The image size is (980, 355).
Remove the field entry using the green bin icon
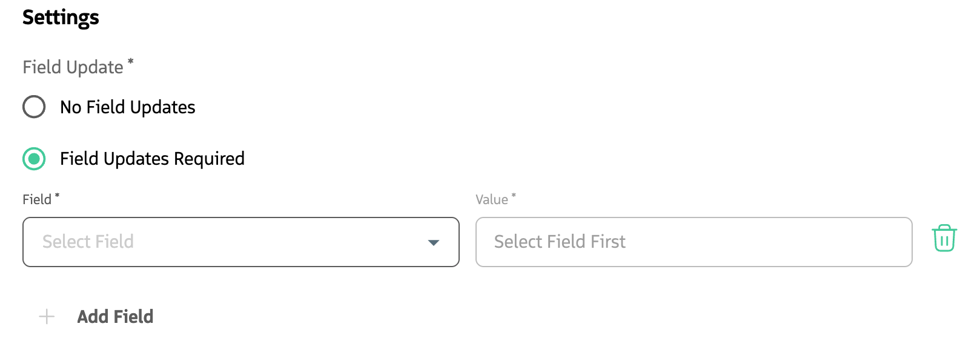coord(945,239)
